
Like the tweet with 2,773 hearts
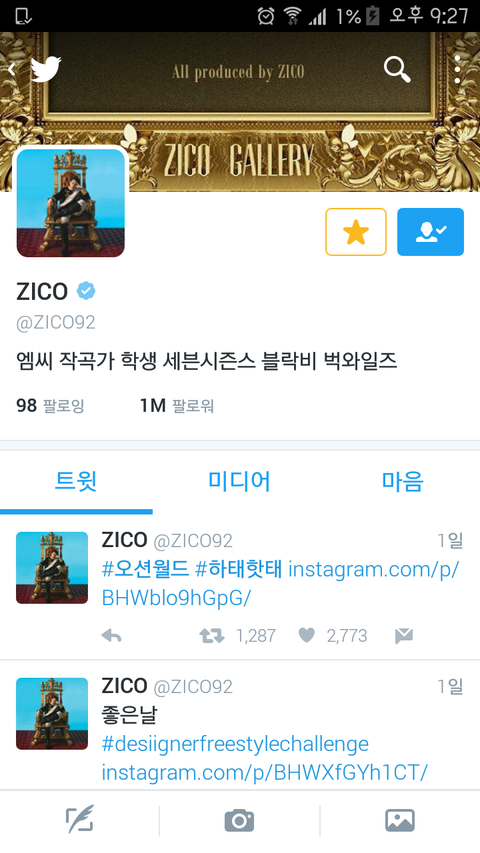(307, 635)
